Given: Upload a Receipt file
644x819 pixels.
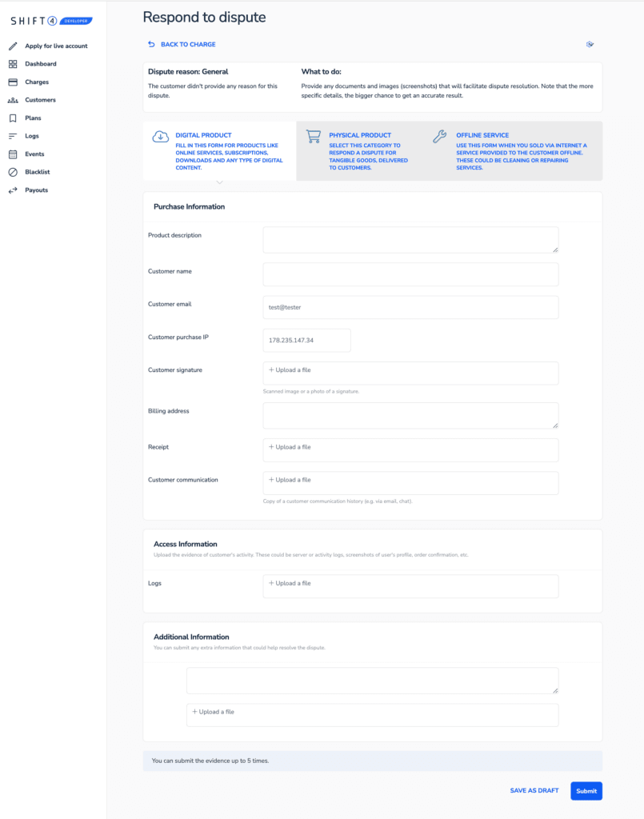Looking at the screenshot, I should pos(410,450).
